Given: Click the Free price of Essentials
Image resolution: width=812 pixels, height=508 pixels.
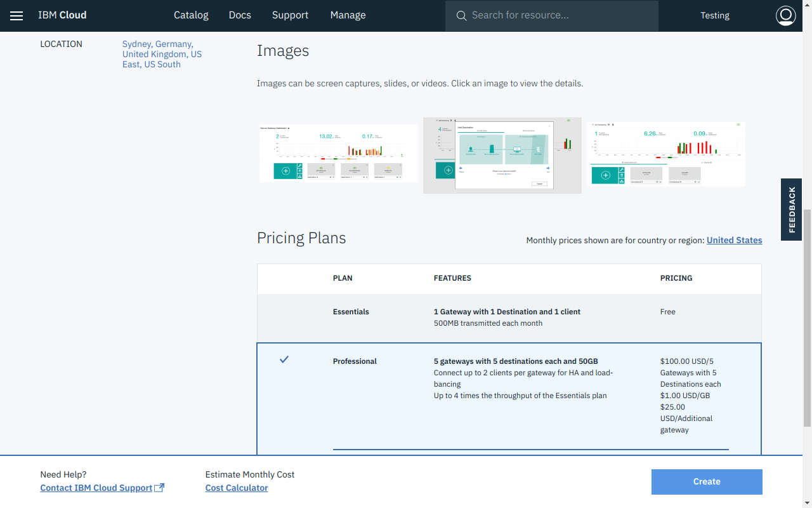Looking at the screenshot, I should 668,312.
